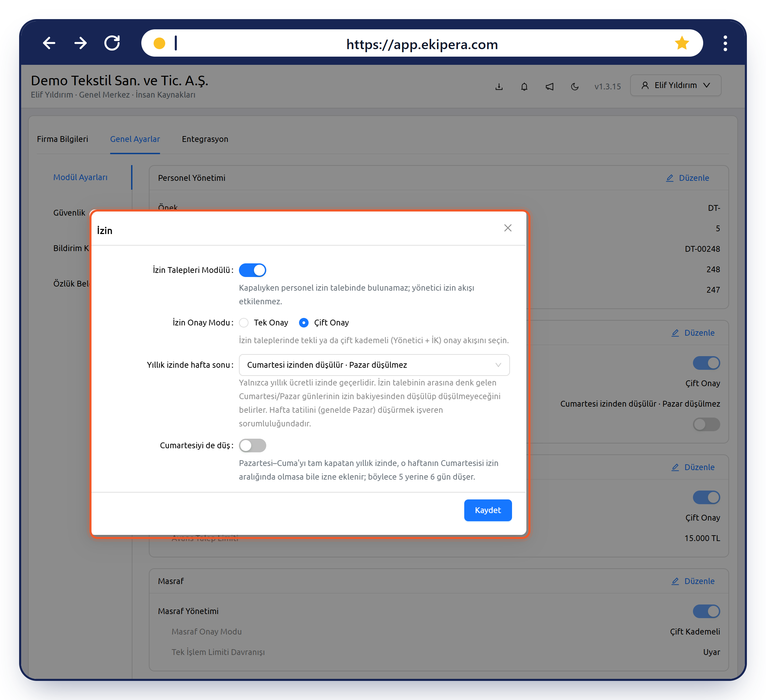Close the İzin dialog with X

(508, 228)
